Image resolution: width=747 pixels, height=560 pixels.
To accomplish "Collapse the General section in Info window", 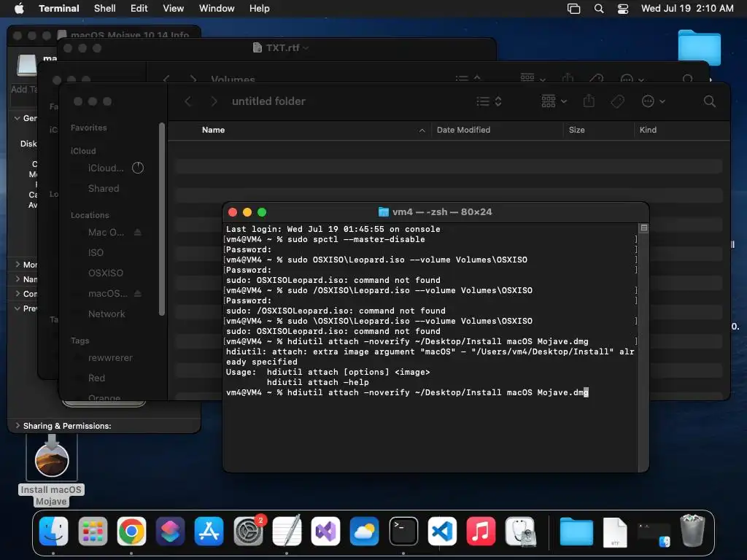I will (x=18, y=118).
